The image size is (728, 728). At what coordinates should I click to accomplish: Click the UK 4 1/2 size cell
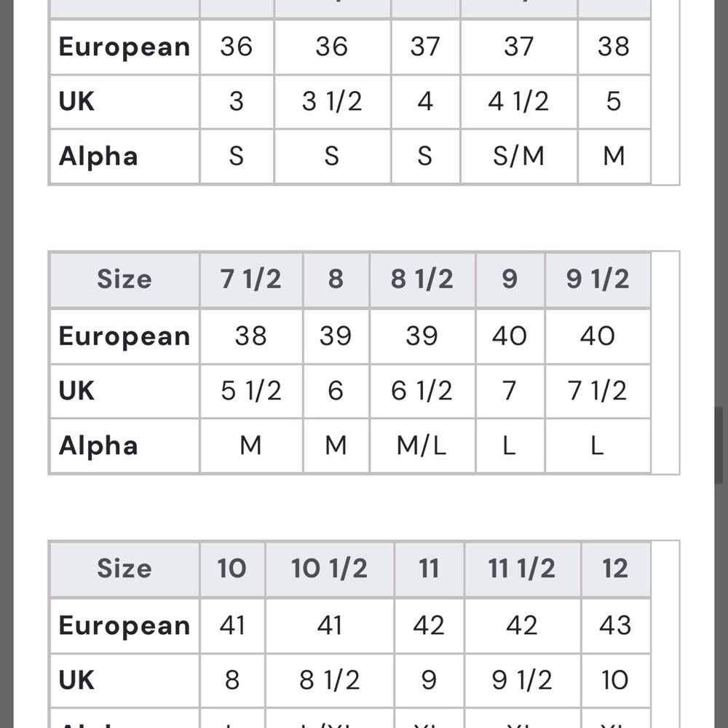(518, 101)
